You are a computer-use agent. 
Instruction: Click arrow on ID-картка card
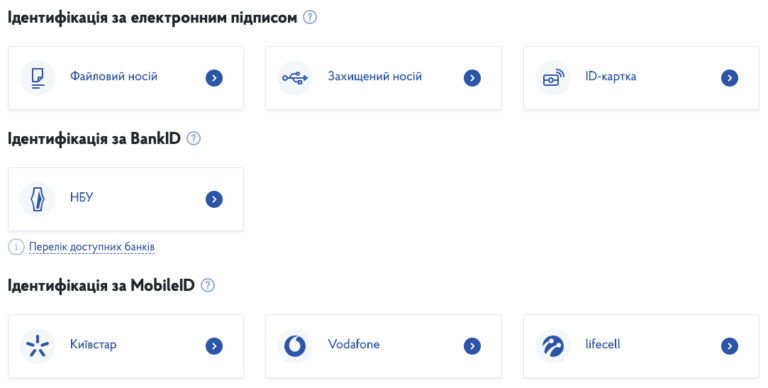730,78
